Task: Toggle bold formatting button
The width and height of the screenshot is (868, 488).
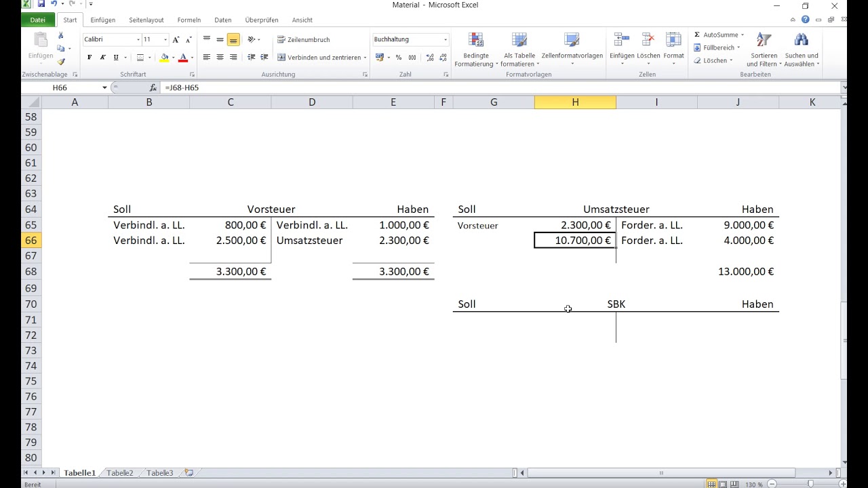Action: (x=90, y=58)
